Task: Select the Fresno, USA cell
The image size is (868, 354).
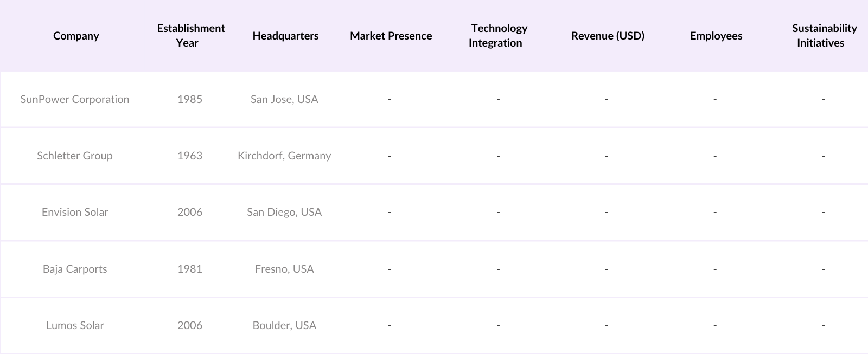Action: [284, 269]
